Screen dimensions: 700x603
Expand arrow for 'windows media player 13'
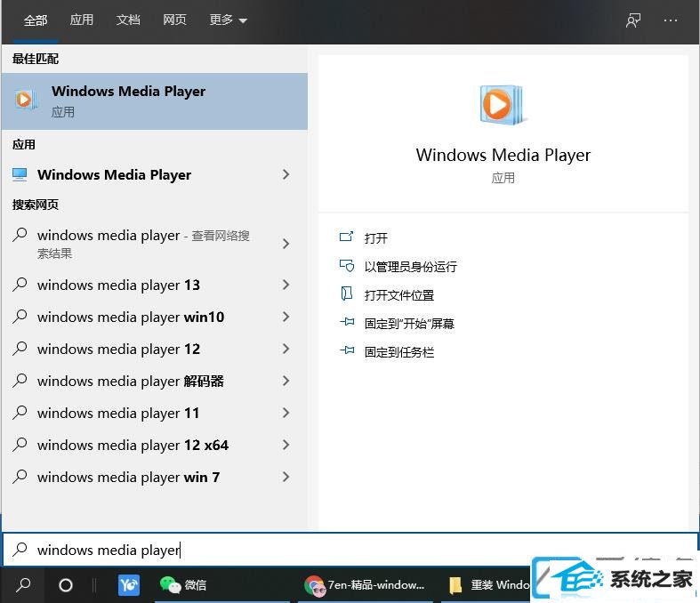point(286,285)
